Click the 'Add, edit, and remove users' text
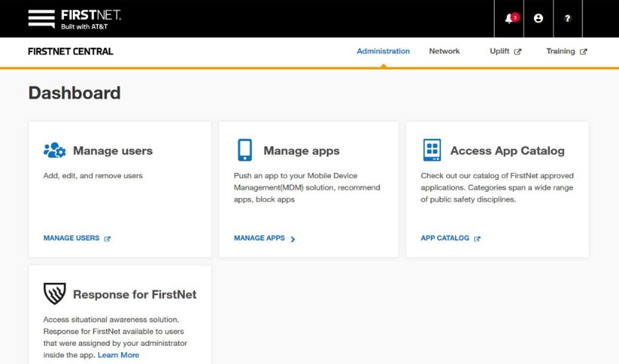The height and width of the screenshot is (364, 619). pyautogui.click(x=93, y=176)
